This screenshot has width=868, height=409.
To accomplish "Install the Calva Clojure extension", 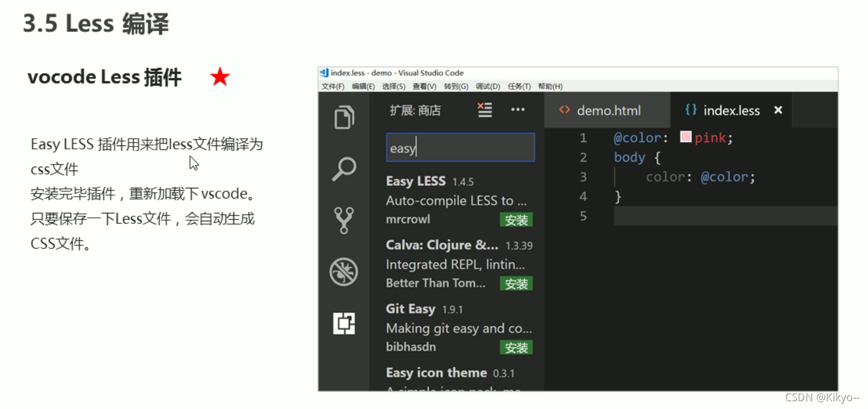I will click(x=516, y=284).
